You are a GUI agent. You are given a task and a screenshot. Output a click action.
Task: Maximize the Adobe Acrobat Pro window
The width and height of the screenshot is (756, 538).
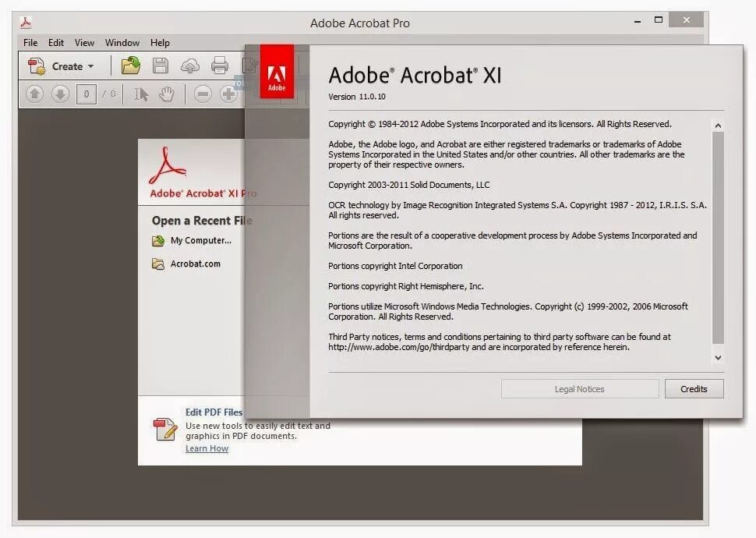[x=659, y=19]
